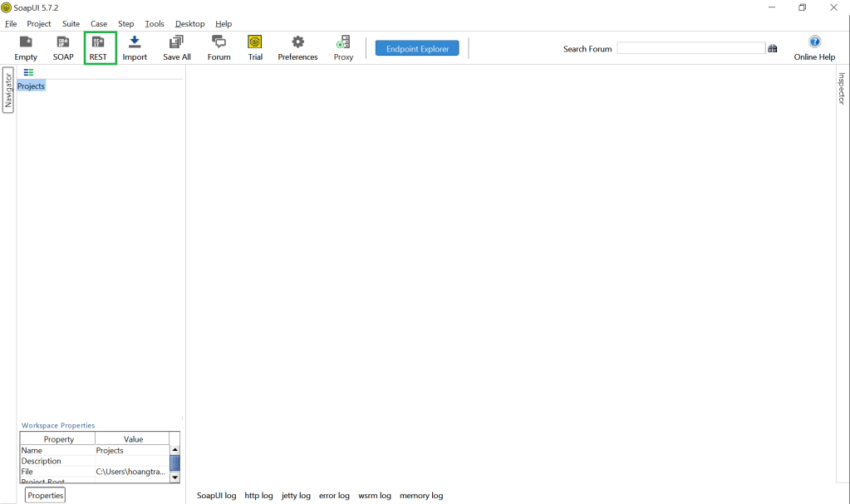Switch to the SoapUI log tab
Image resolution: width=850 pixels, height=504 pixels.
pyautogui.click(x=216, y=496)
